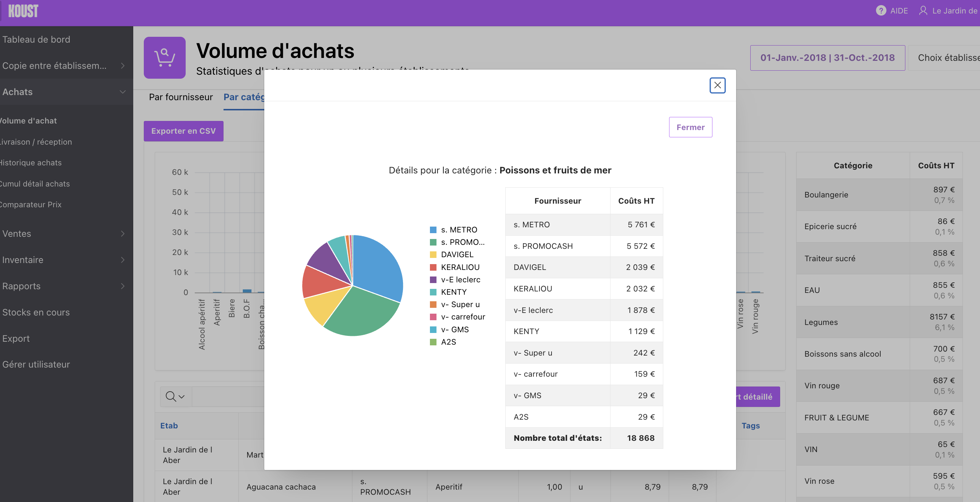Click the KOUST logo
980x502 pixels.
[x=23, y=11]
